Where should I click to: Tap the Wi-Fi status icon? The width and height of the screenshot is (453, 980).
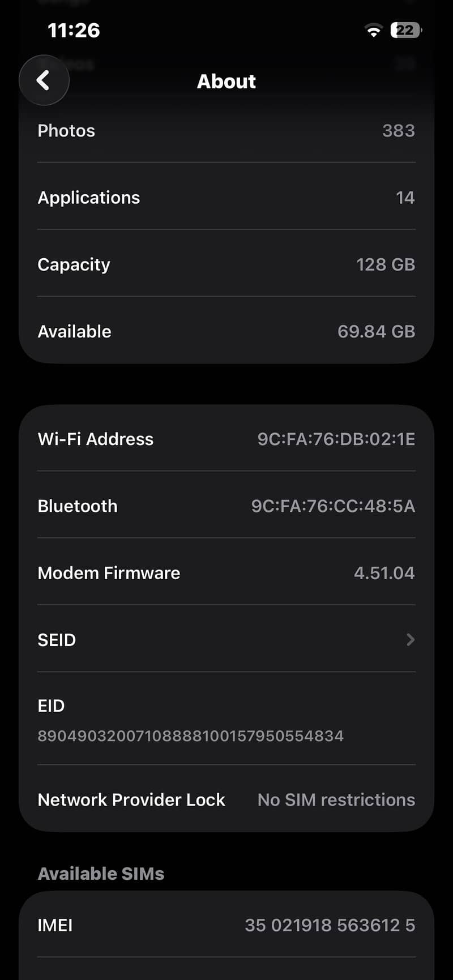tap(373, 31)
